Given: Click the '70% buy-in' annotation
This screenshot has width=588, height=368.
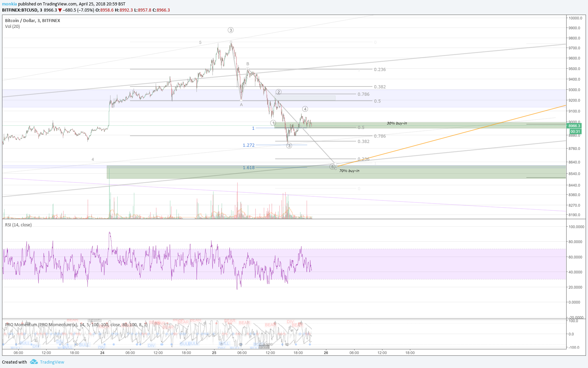Looking at the screenshot, I should coord(349,171).
